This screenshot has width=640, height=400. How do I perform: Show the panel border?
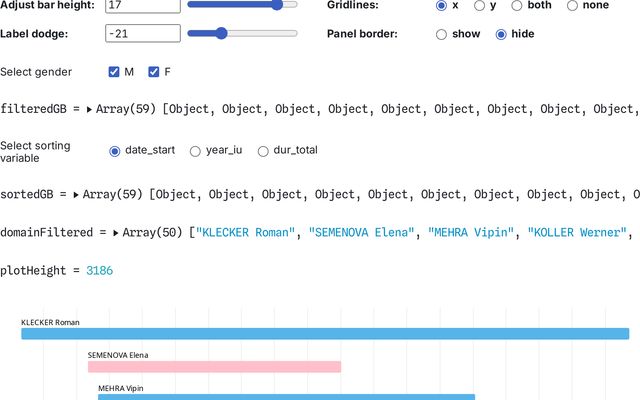[x=441, y=34]
